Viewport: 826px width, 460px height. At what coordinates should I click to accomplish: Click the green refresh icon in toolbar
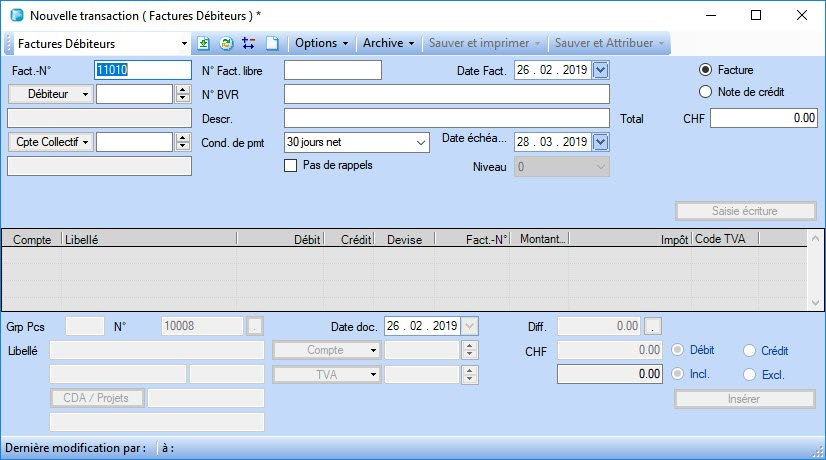[x=226, y=44]
